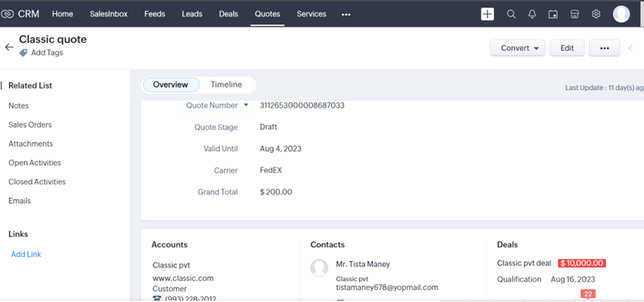This screenshot has width=644, height=302.
Task: Click the $ 10,000.00 deal amount badge
Action: [582, 264]
